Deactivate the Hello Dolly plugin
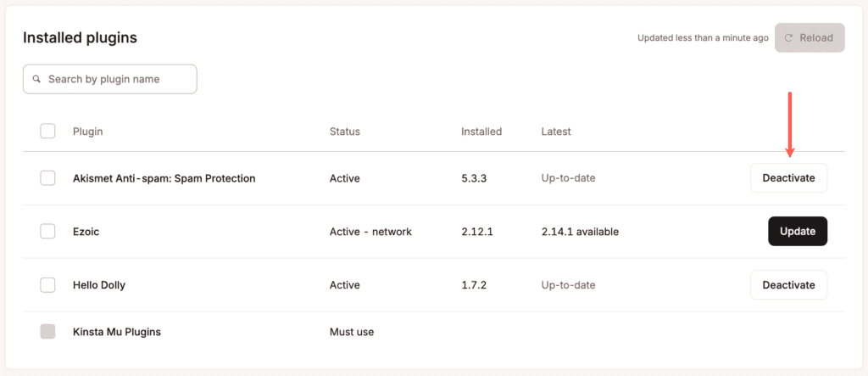 [788, 285]
